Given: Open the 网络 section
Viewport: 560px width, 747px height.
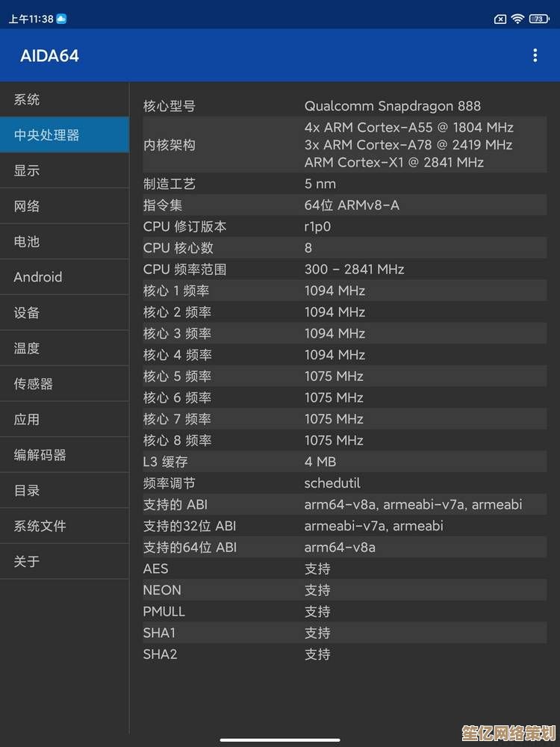Looking at the screenshot, I should click(x=64, y=206).
